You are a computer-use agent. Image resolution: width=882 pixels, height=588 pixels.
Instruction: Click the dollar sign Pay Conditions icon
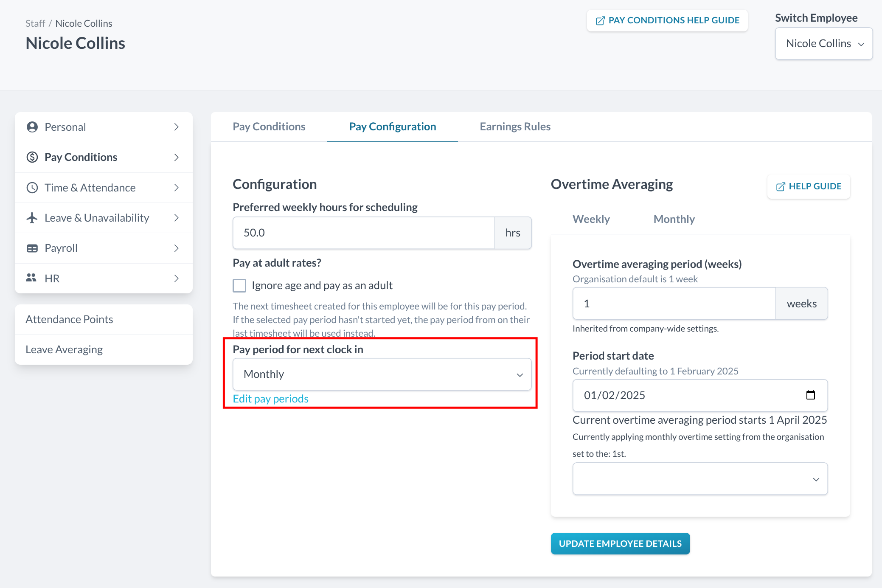pos(32,157)
